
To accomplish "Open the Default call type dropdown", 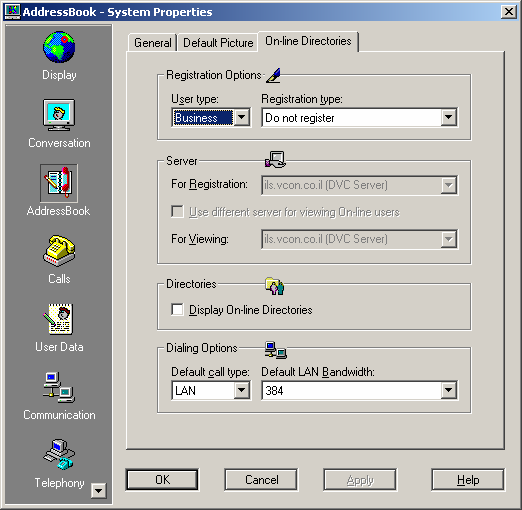I will pos(242,390).
